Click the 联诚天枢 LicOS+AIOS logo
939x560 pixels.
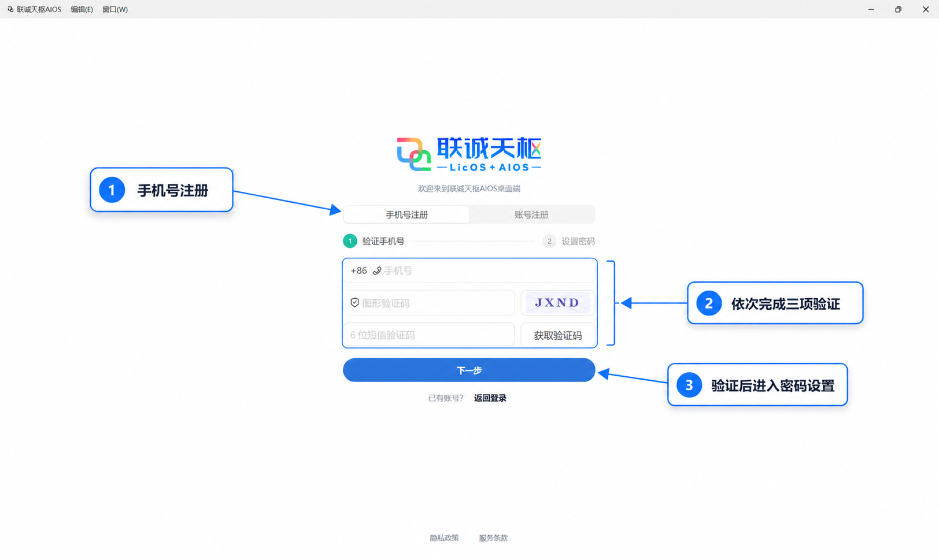pyautogui.click(x=469, y=154)
